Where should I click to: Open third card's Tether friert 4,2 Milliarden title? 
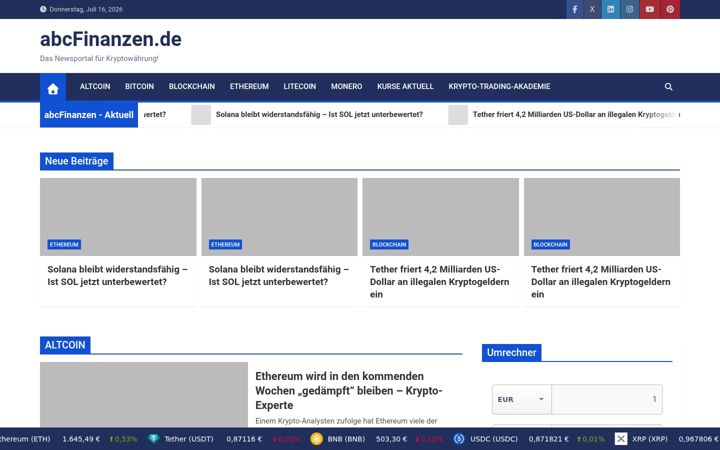(439, 281)
